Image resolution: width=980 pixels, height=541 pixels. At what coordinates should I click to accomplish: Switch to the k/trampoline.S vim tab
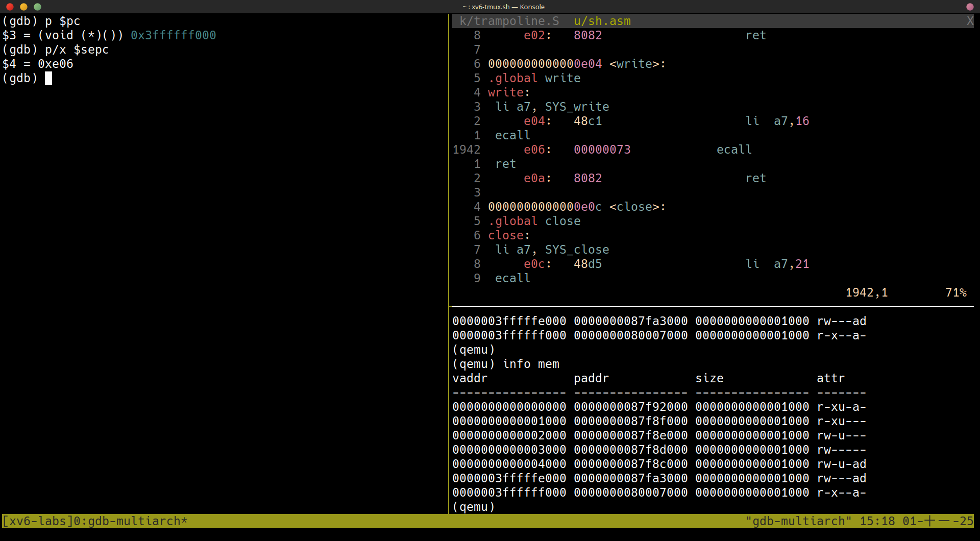tap(509, 21)
